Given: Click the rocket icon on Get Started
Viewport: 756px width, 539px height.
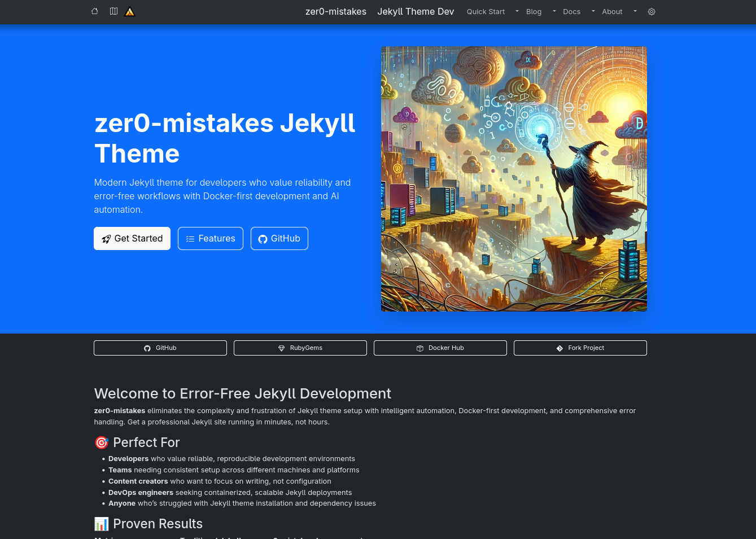Looking at the screenshot, I should tap(106, 239).
